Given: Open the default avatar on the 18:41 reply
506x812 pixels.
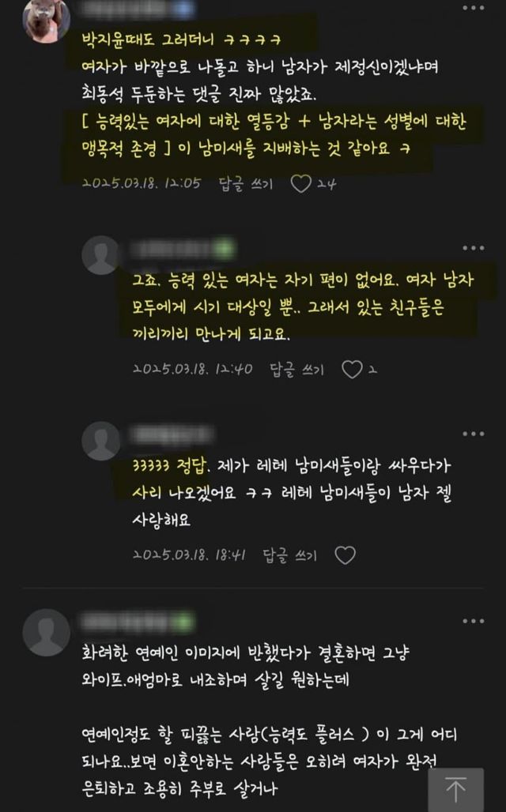Looking at the screenshot, I should pyautogui.click(x=101, y=441).
